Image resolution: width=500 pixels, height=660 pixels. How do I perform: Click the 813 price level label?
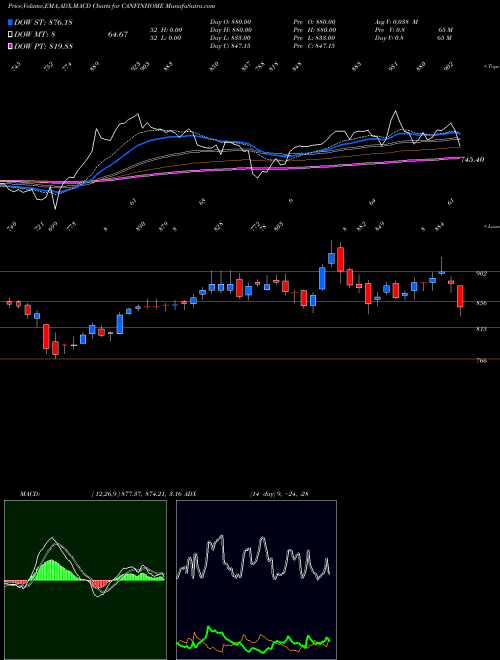[481, 329]
